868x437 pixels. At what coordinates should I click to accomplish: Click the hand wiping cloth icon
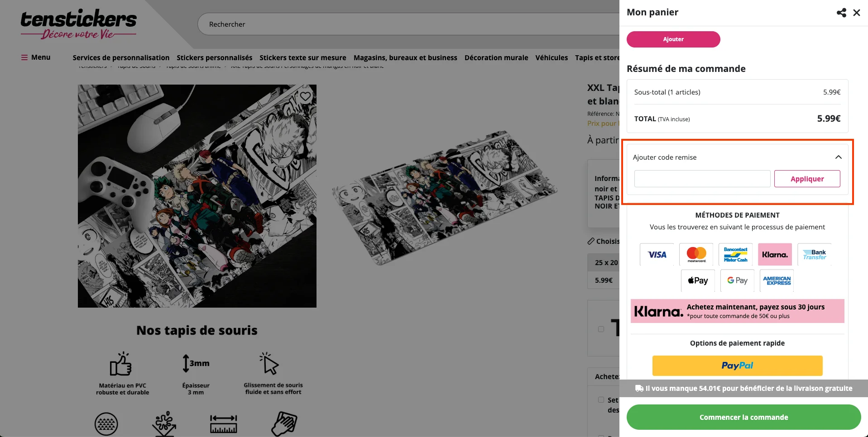pyautogui.click(x=284, y=423)
